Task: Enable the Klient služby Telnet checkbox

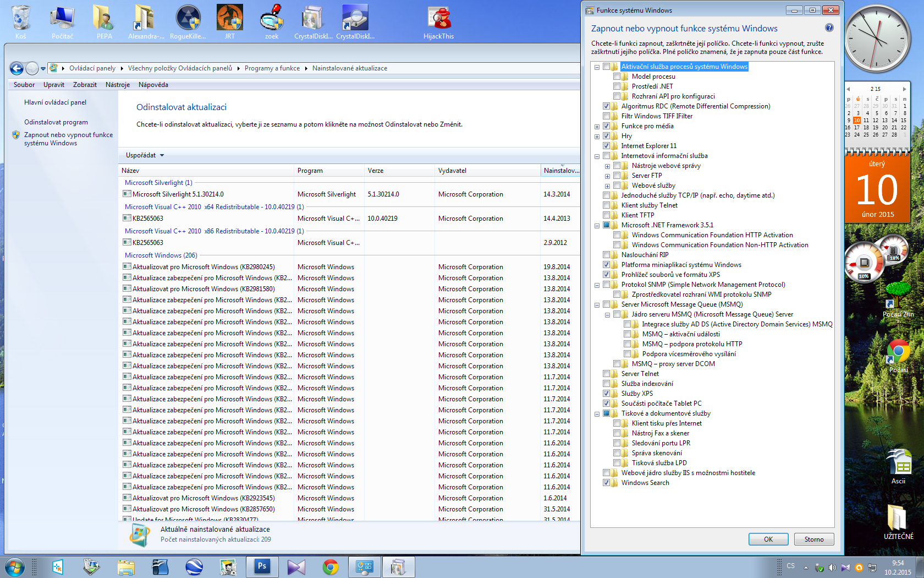Action: pyautogui.click(x=607, y=205)
